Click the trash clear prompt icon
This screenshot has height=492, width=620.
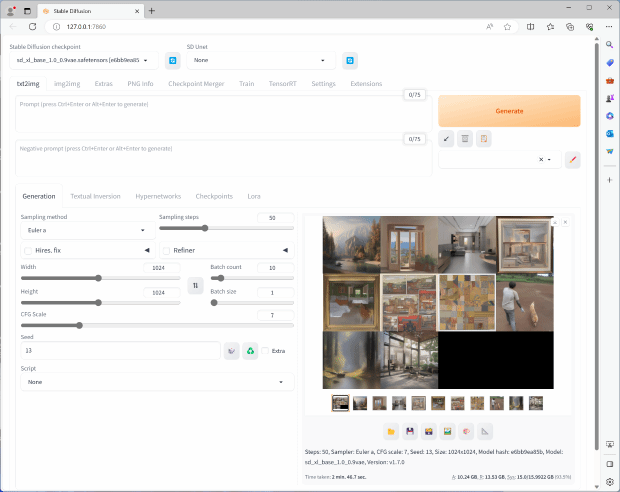465,139
